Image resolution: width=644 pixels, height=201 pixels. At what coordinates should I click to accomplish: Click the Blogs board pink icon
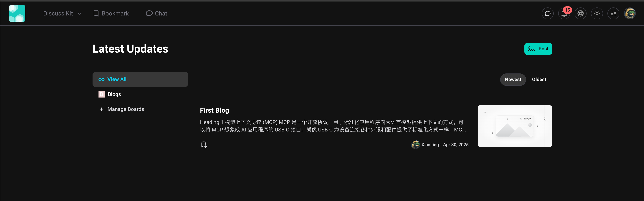101,94
